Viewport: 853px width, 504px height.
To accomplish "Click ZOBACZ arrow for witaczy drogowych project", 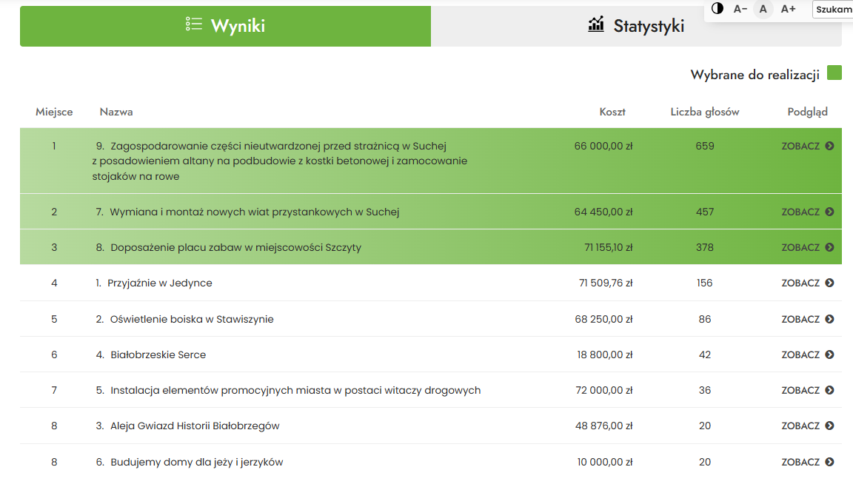I will point(829,390).
